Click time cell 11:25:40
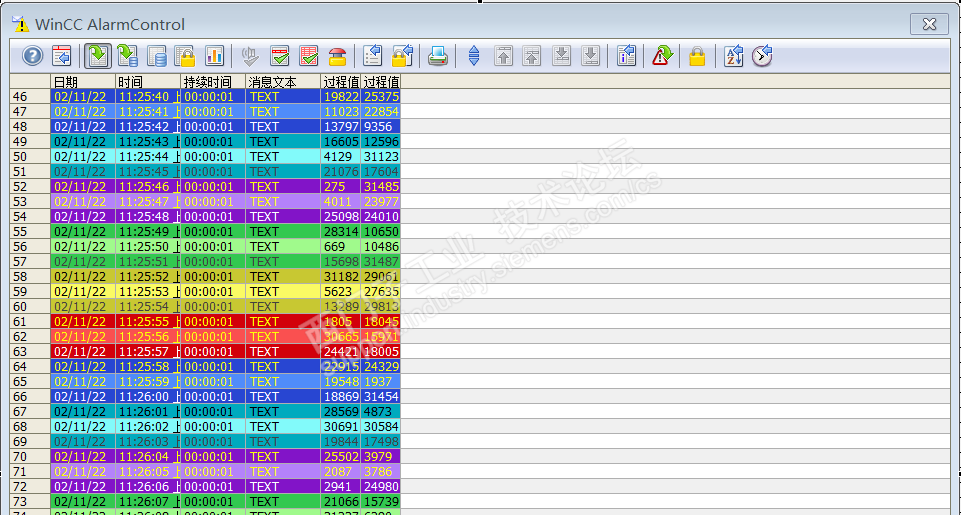Screen dimensions: 961x515 click(148, 96)
